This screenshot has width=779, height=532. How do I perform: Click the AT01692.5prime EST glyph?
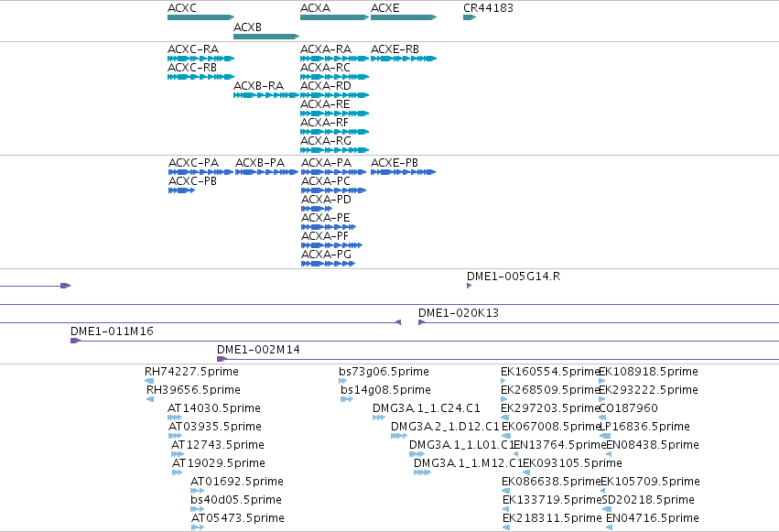(x=197, y=491)
